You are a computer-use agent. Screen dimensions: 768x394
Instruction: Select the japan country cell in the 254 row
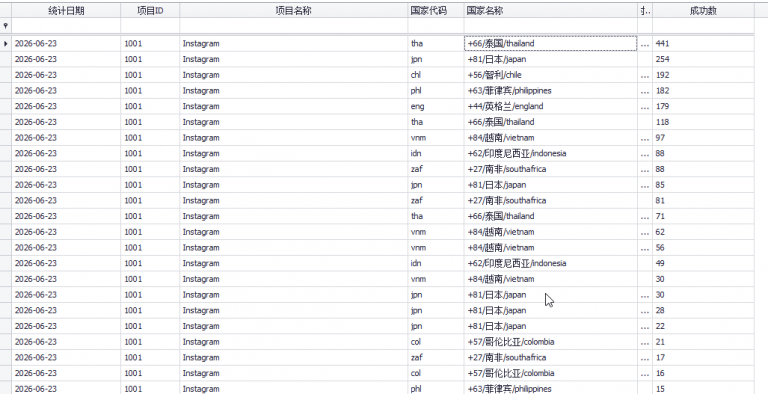click(551, 59)
